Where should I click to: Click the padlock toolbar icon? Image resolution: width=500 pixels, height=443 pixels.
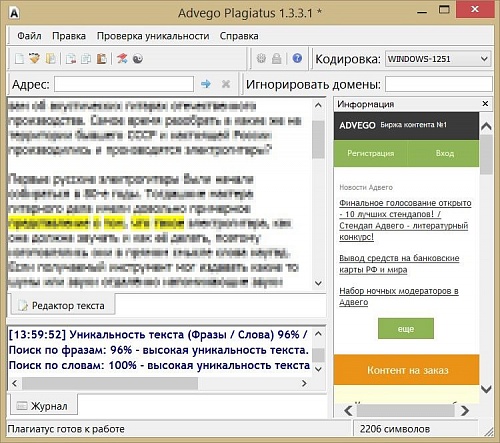(x=276, y=59)
